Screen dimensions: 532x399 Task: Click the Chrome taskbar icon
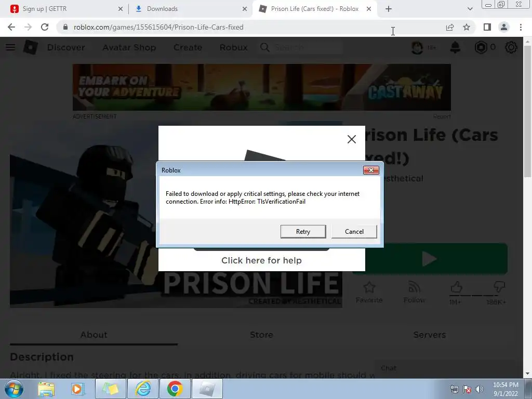pyautogui.click(x=175, y=389)
